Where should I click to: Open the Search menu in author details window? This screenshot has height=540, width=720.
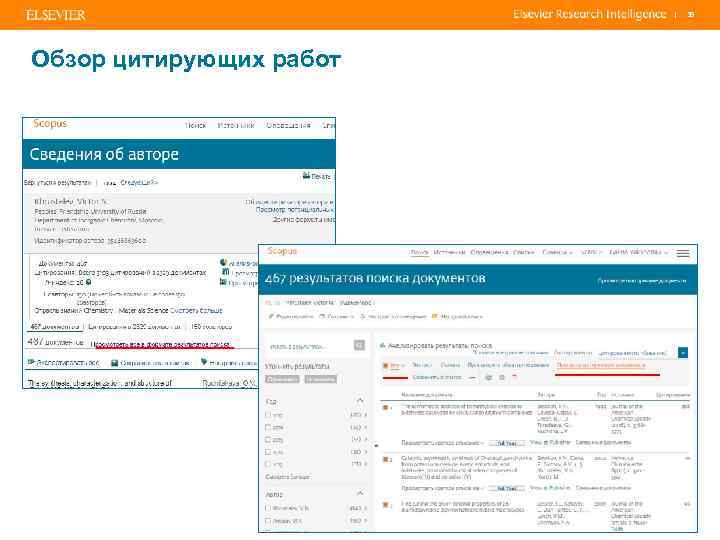click(196, 125)
